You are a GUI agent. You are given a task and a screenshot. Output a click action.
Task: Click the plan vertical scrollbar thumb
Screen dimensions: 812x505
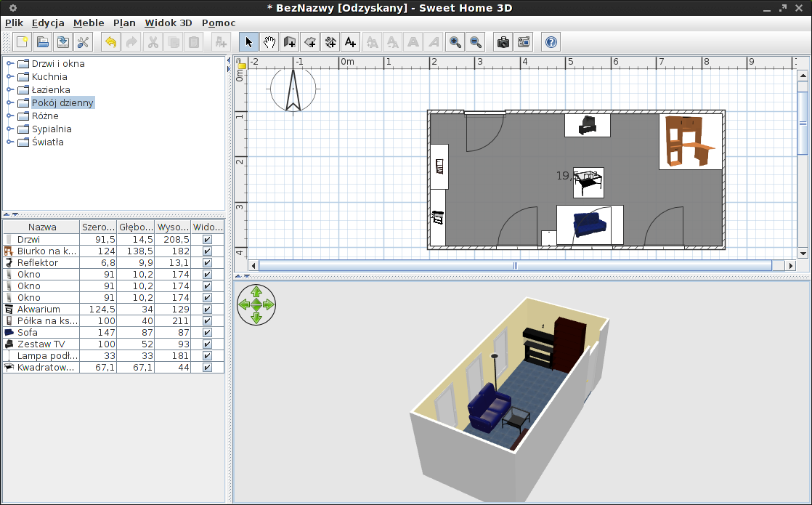[803, 124]
